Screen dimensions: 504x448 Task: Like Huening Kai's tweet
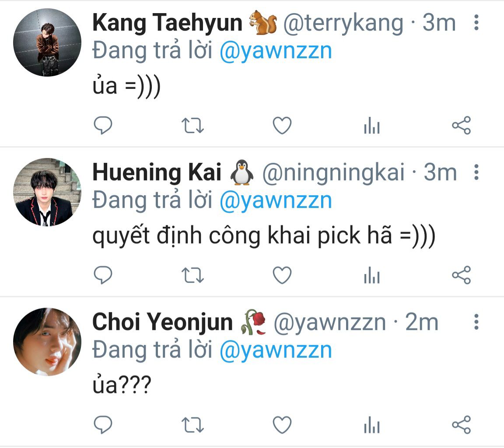(282, 275)
